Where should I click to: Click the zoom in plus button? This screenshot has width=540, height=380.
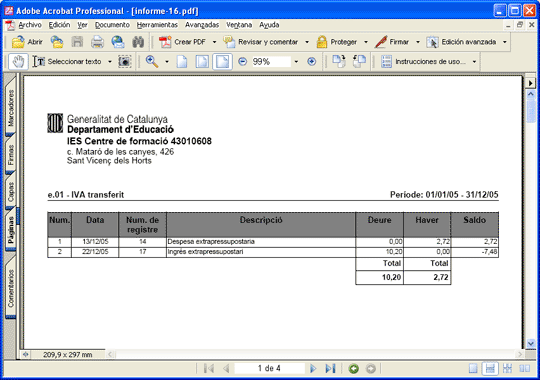point(311,62)
